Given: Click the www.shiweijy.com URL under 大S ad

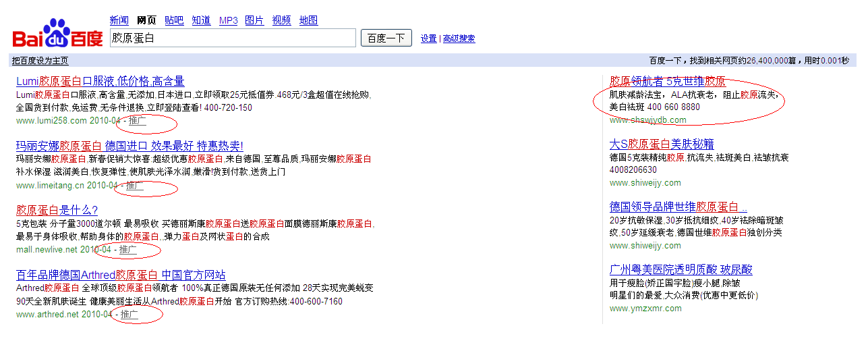Looking at the screenshot, I should point(645,183).
